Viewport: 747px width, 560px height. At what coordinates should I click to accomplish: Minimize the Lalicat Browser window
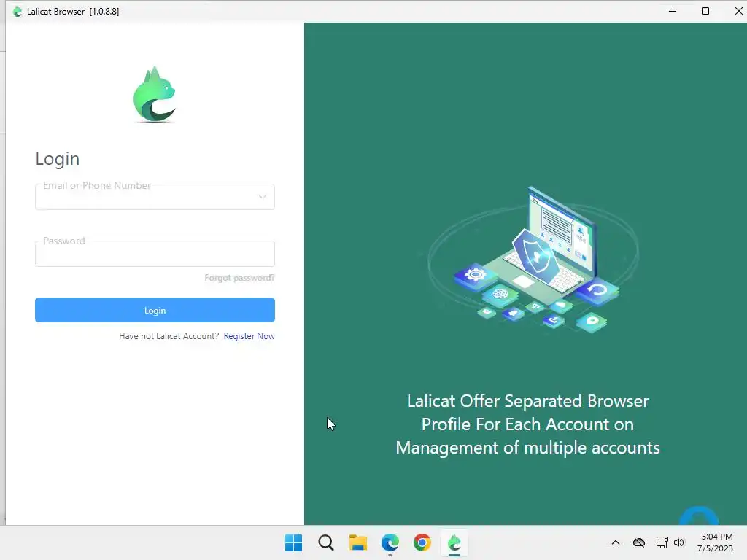click(x=673, y=11)
